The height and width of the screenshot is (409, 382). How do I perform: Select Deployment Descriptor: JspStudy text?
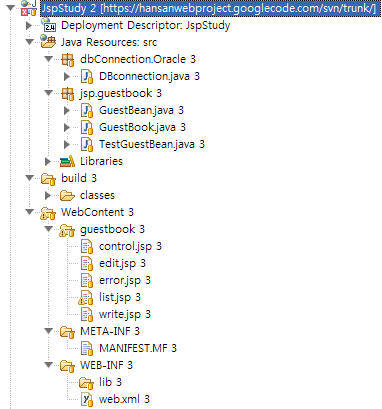click(145, 25)
